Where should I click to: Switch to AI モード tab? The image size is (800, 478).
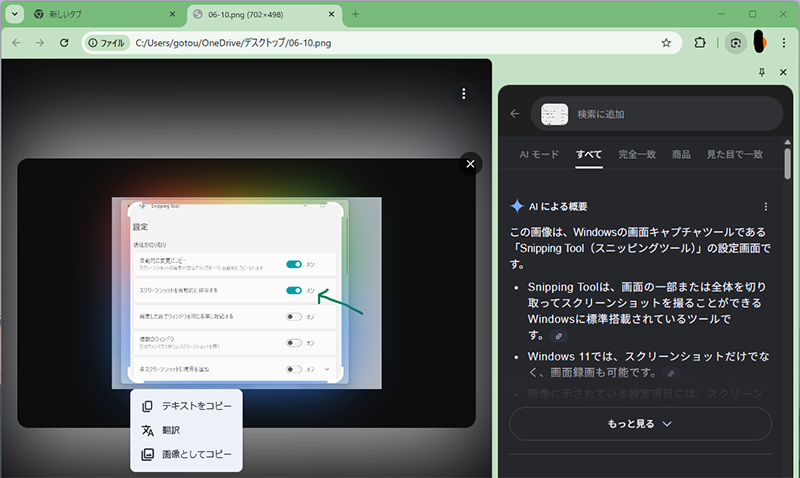(539, 155)
